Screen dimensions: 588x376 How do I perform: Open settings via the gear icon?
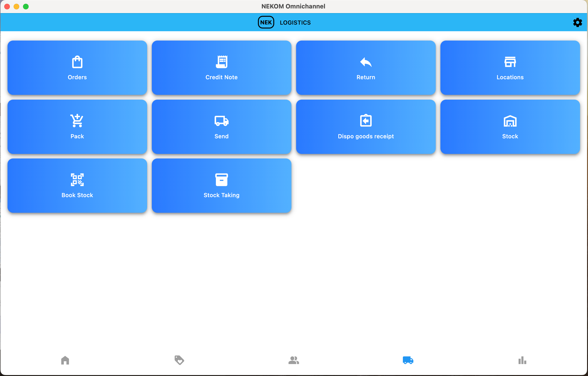pyautogui.click(x=577, y=23)
